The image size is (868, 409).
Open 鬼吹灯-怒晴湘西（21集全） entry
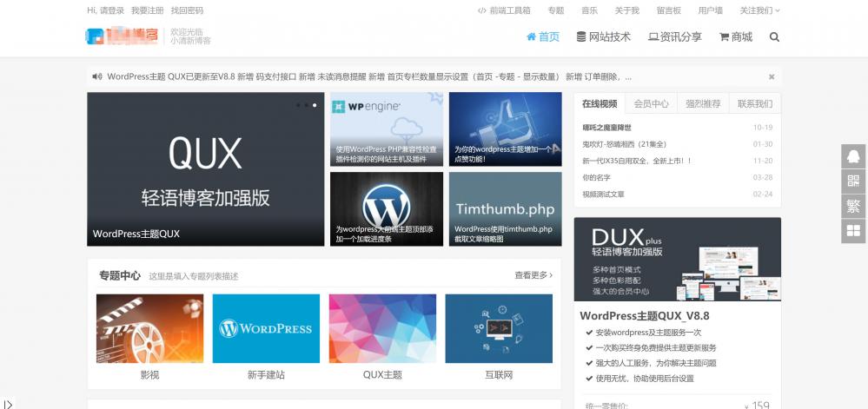625,144
